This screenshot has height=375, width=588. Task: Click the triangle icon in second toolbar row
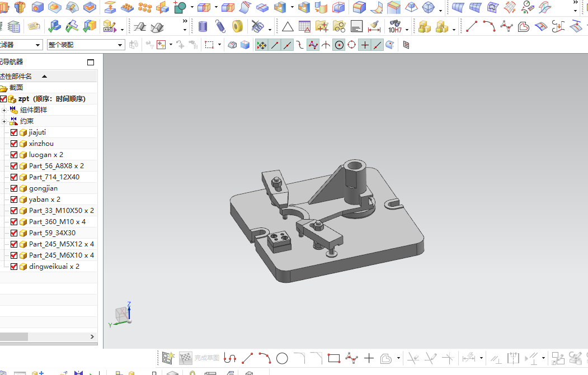[x=287, y=27]
